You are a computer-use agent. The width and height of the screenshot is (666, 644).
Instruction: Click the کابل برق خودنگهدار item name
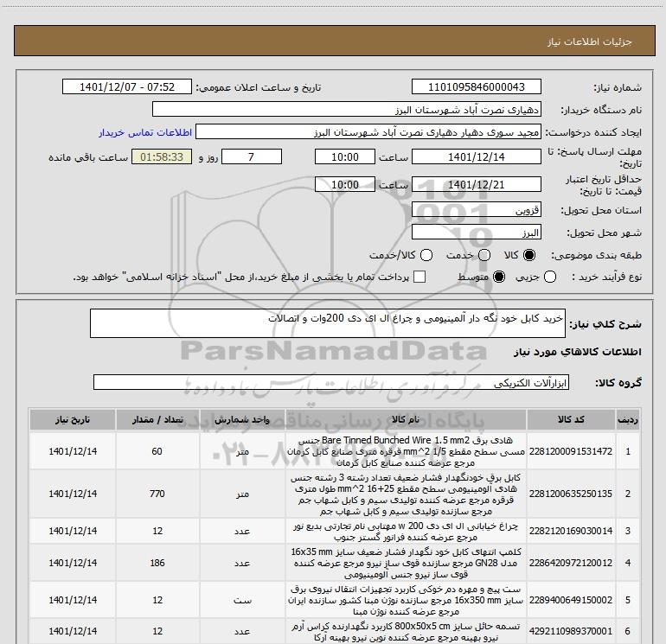(406, 494)
